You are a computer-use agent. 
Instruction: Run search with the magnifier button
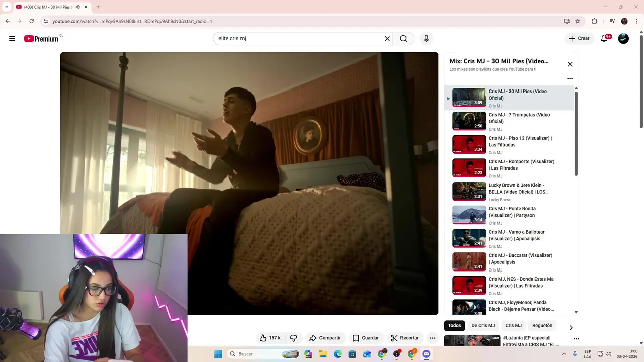point(404,39)
